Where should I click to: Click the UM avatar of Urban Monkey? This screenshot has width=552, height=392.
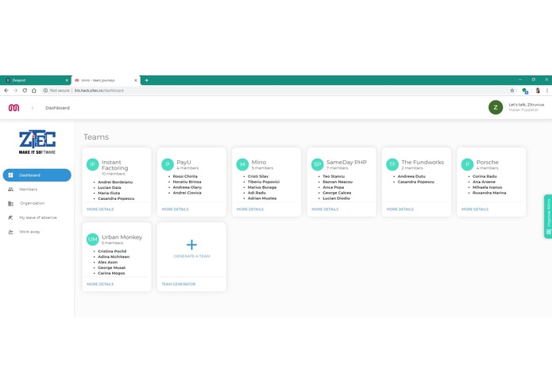tap(93, 239)
